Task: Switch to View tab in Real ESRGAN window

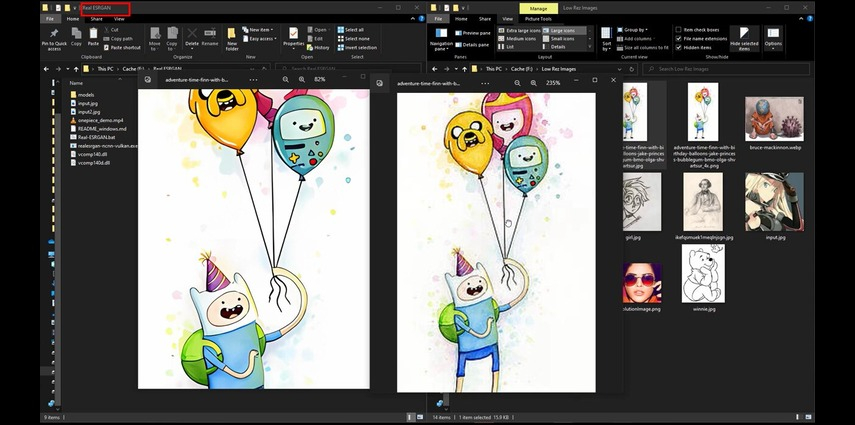Action: 119,19
